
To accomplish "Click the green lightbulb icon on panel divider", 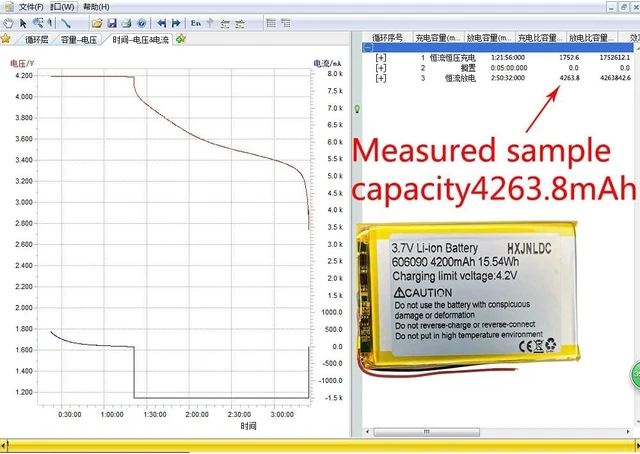I will tap(357, 109).
